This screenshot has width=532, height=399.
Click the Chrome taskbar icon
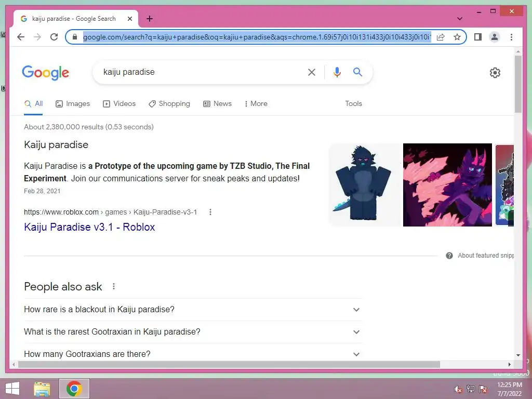(74, 389)
